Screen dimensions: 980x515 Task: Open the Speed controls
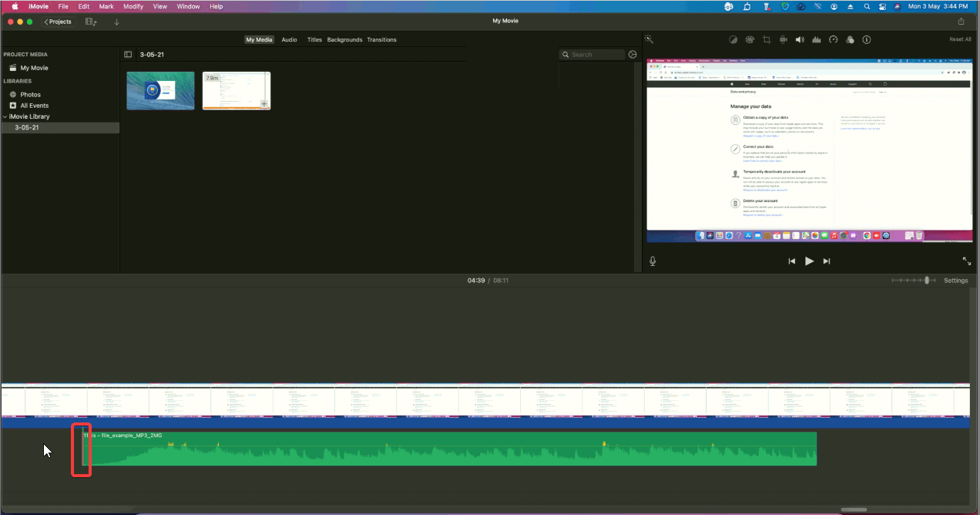[833, 39]
